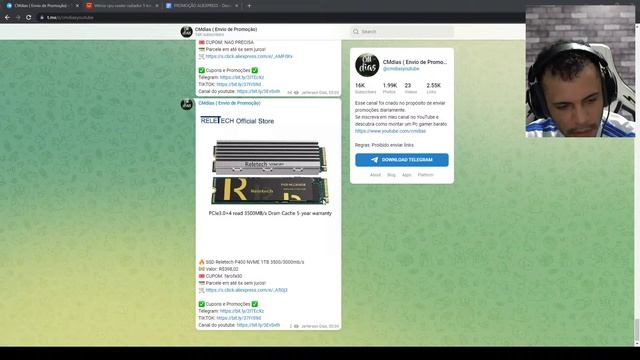Open the Platform footer link

pyautogui.click(x=425, y=175)
